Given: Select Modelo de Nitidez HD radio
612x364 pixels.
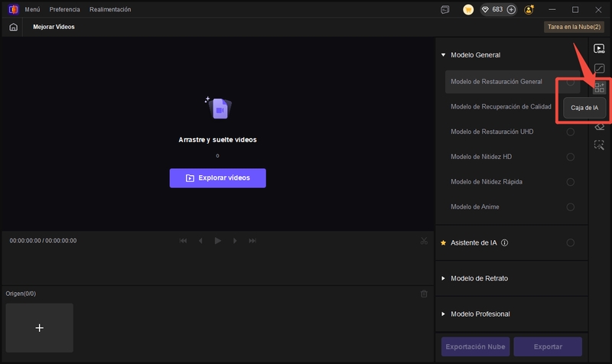Looking at the screenshot, I should [x=570, y=157].
